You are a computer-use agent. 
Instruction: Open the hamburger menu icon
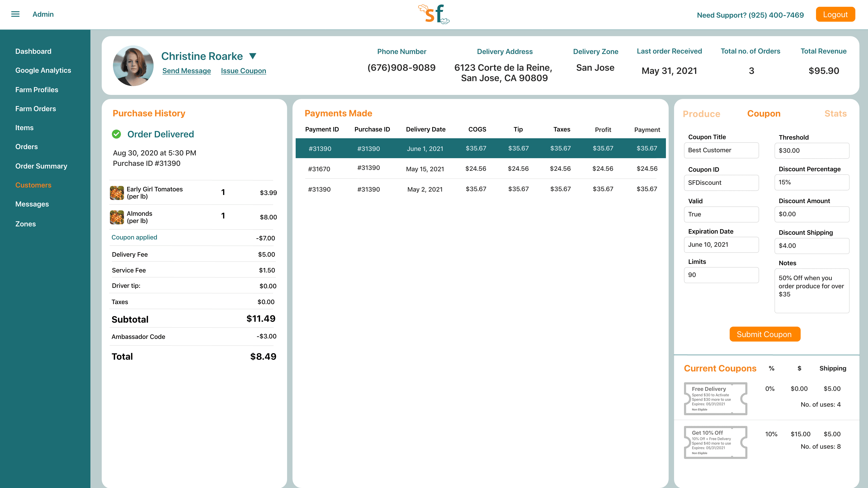pos(15,14)
